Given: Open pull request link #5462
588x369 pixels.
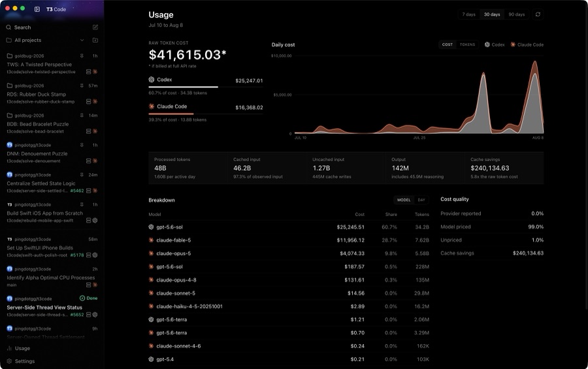Looking at the screenshot, I should pyautogui.click(x=77, y=191).
